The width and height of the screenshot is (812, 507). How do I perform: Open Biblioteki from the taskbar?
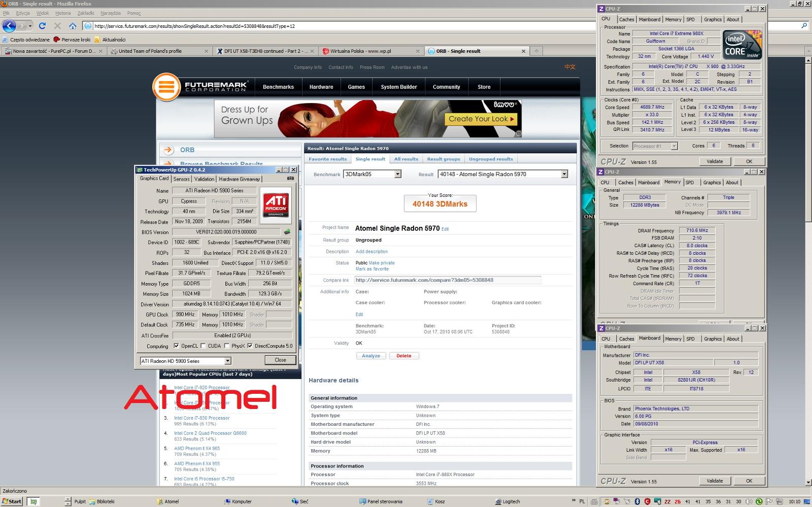(101, 501)
